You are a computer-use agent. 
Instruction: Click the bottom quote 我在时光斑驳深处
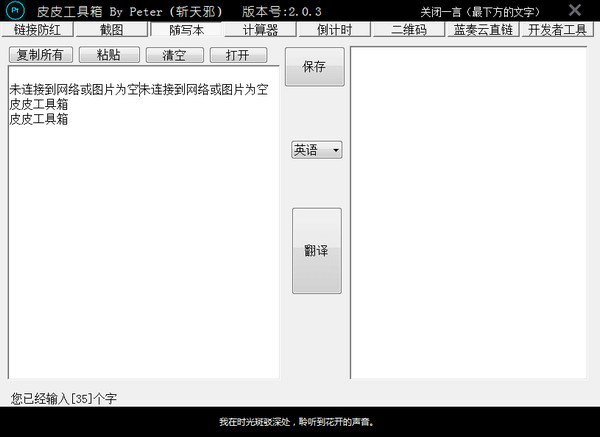tap(296, 422)
